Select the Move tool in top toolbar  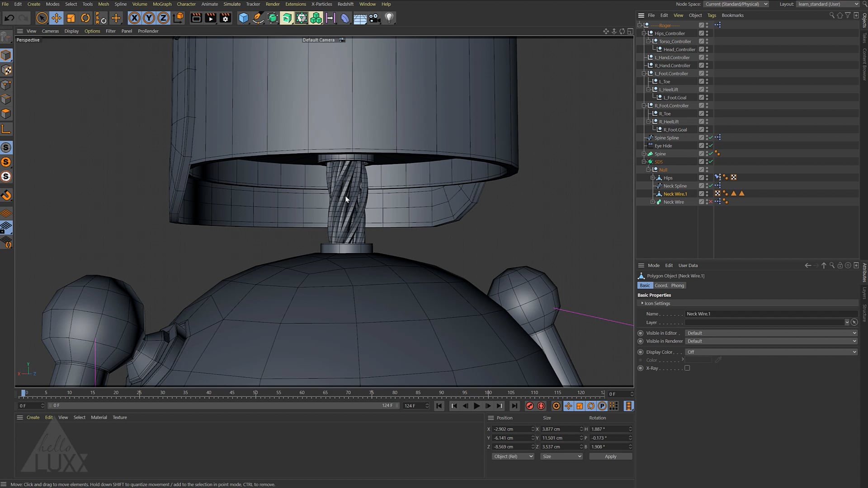pos(57,18)
